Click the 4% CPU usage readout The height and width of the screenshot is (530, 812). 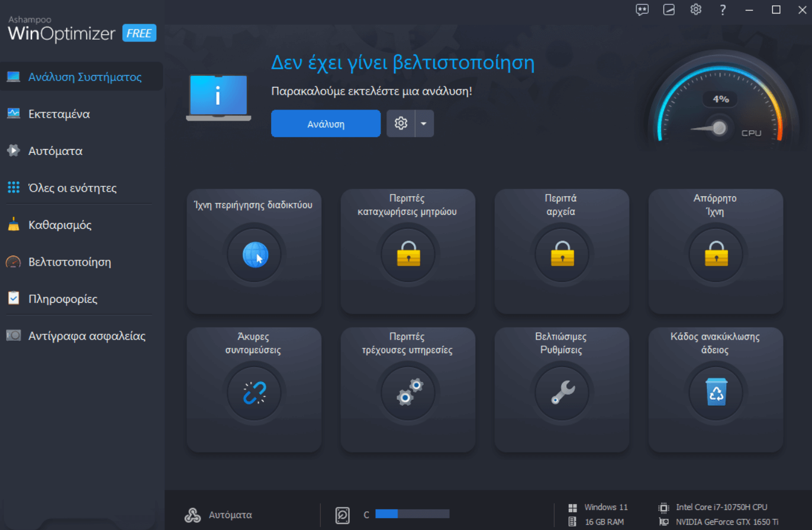click(720, 99)
